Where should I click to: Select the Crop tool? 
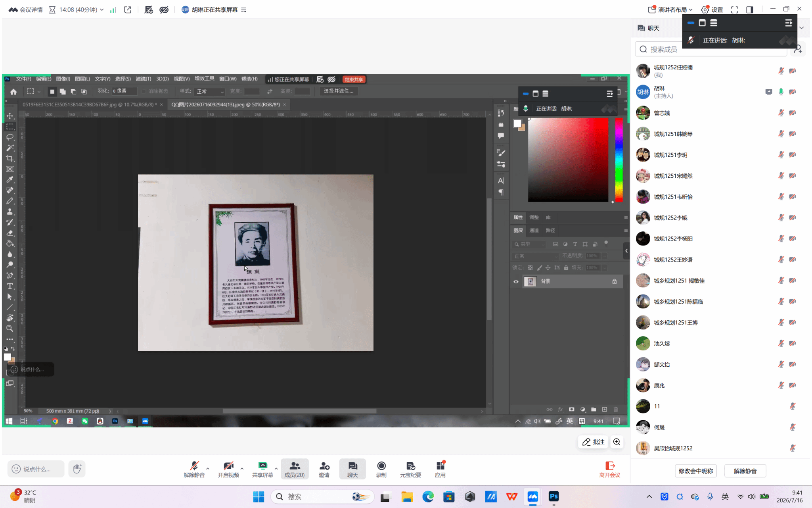tap(10, 158)
